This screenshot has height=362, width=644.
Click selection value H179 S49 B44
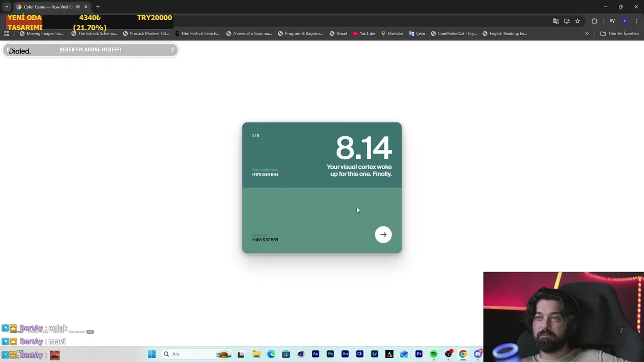tap(265, 174)
